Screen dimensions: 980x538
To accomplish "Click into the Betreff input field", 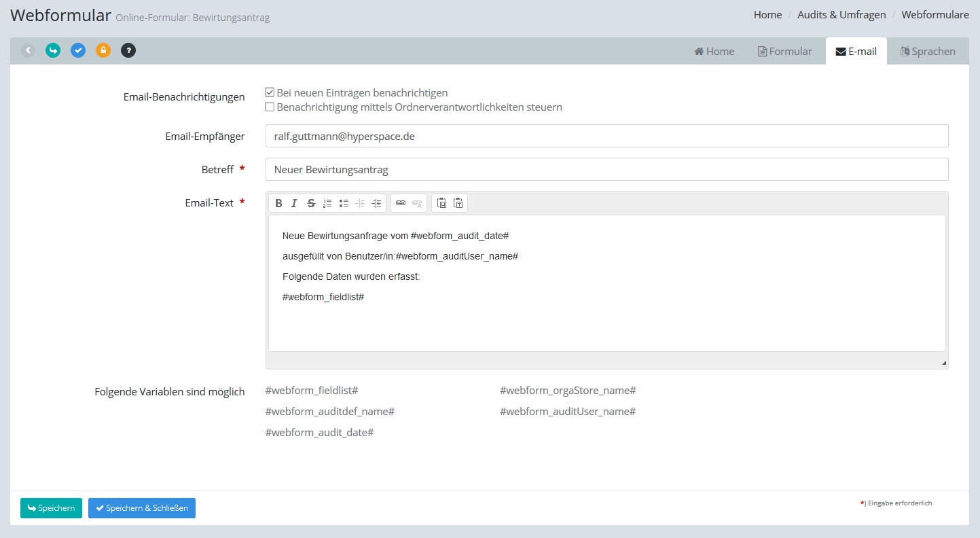I will click(x=606, y=170).
